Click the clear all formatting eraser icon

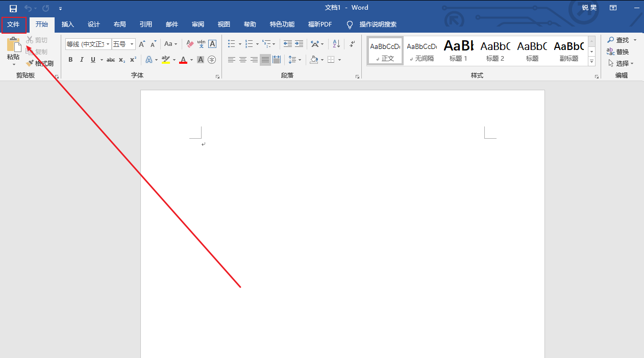190,44
